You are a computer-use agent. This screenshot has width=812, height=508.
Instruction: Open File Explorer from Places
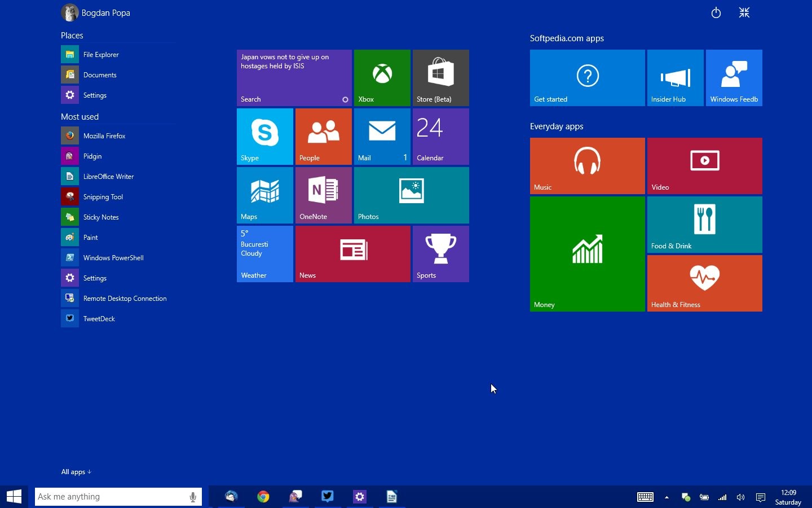tap(100, 55)
